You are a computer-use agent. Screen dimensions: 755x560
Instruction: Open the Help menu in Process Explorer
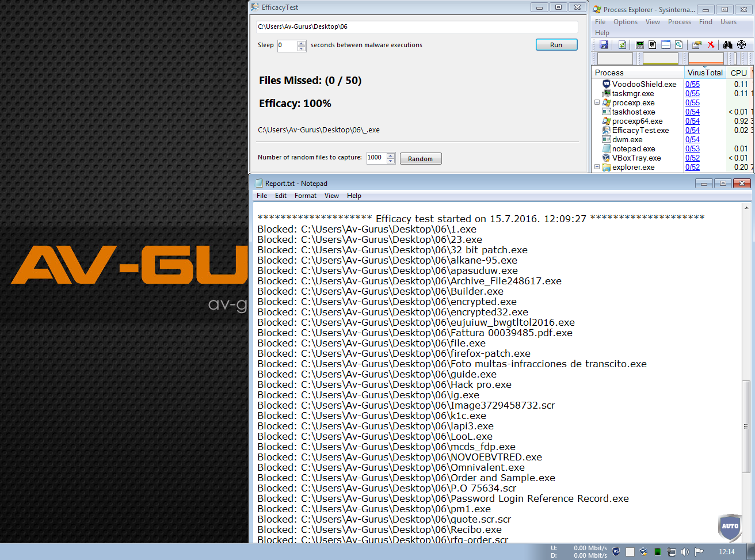tap(602, 33)
